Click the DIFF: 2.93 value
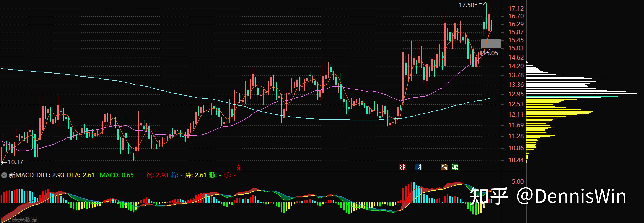 point(50,175)
